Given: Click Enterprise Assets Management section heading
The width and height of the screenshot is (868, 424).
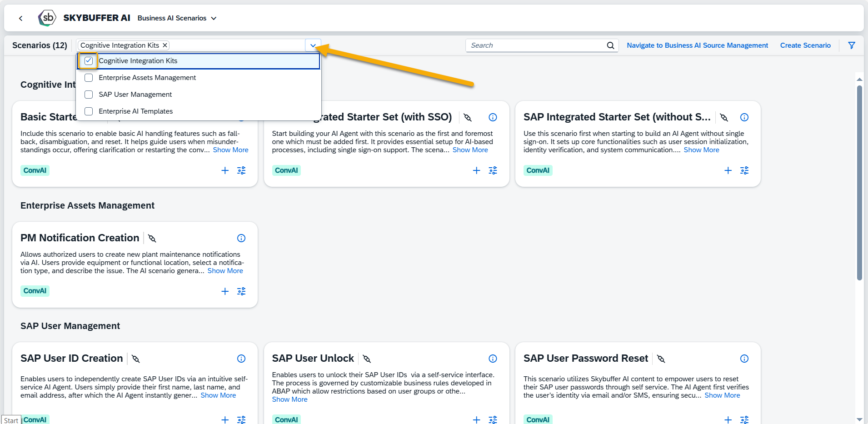Looking at the screenshot, I should point(88,205).
